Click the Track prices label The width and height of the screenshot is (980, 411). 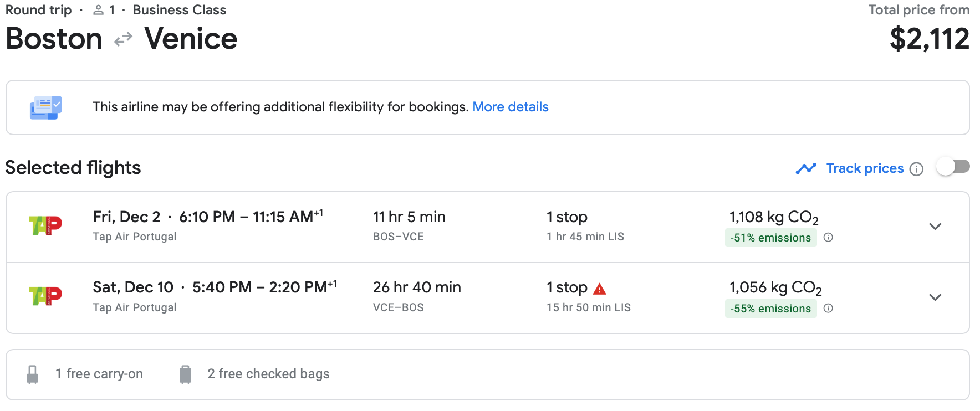(865, 168)
